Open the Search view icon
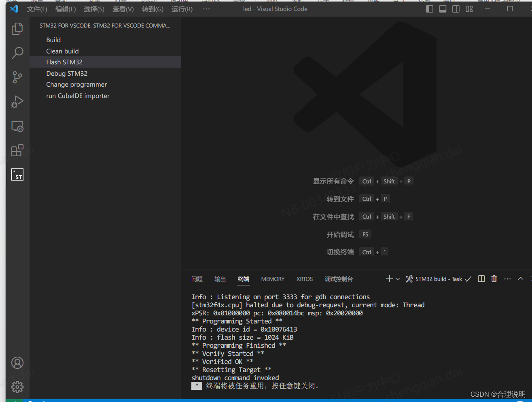Viewport: 532px width, 402px height. (17, 53)
